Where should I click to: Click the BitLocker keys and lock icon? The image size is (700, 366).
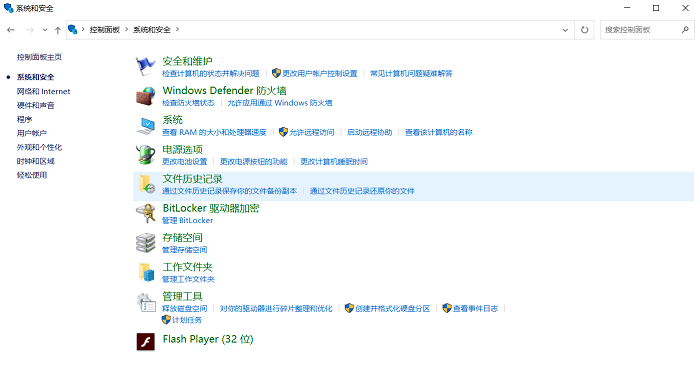tap(146, 213)
